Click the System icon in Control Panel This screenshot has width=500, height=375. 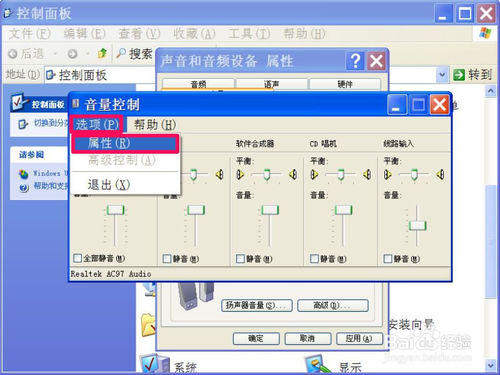coord(154,363)
